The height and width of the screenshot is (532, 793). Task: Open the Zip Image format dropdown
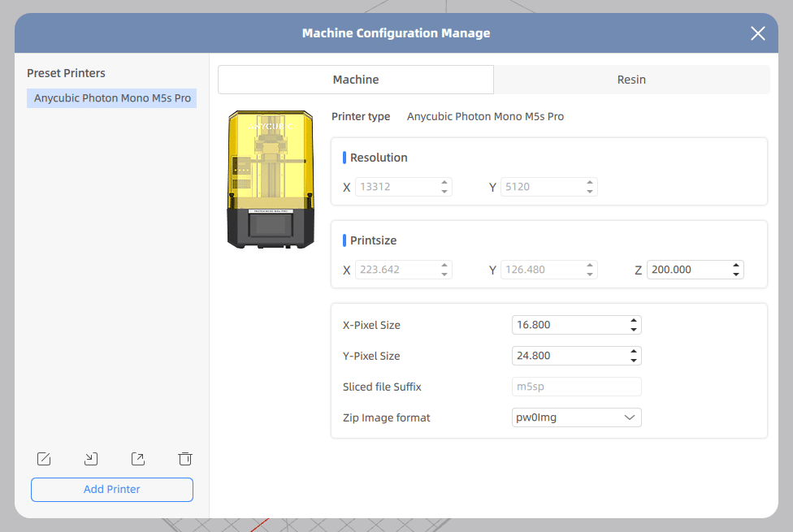click(577, 417)
